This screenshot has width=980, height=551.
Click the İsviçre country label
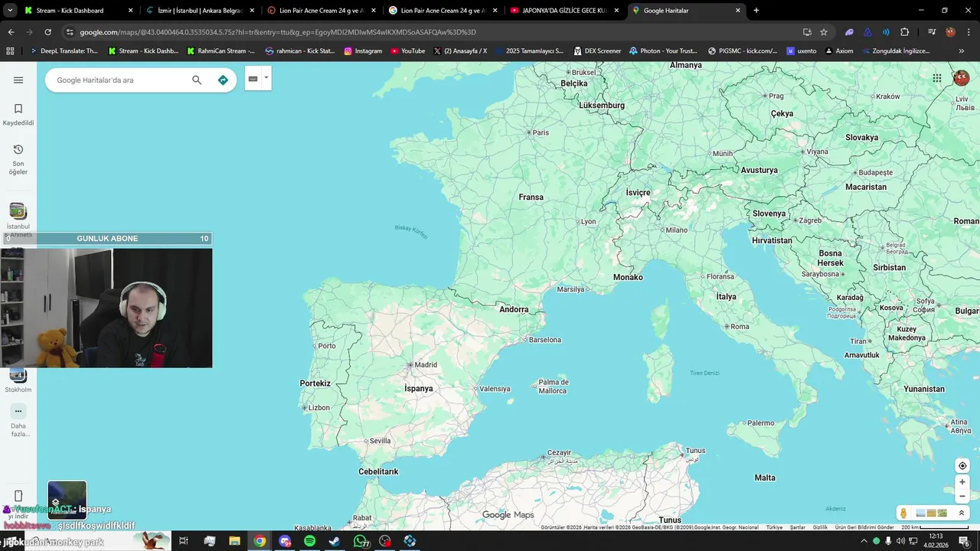[638, 193]
